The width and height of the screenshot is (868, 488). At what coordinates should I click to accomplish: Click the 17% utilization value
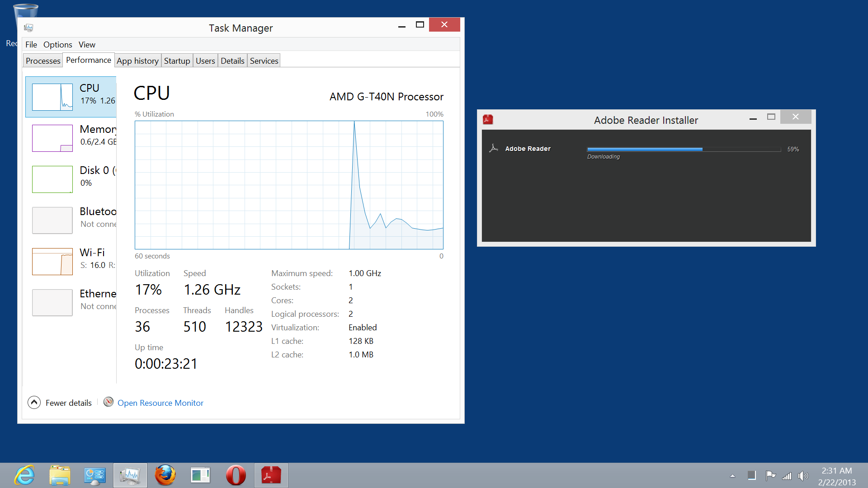(x=148, y=290)
